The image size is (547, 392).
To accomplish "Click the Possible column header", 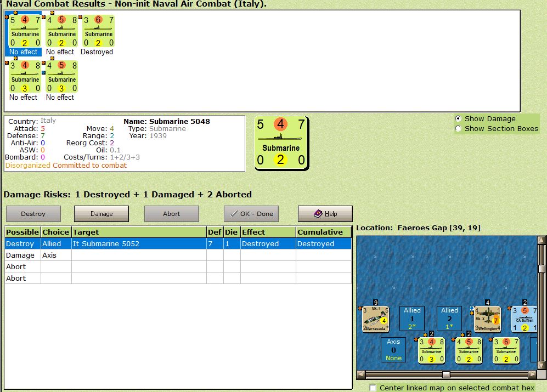I will (22, 232).
